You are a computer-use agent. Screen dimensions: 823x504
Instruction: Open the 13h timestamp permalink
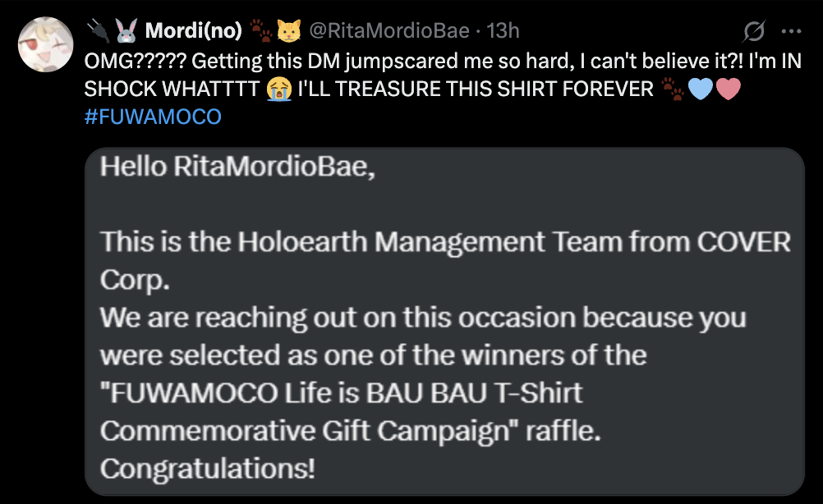click(503, 31)
